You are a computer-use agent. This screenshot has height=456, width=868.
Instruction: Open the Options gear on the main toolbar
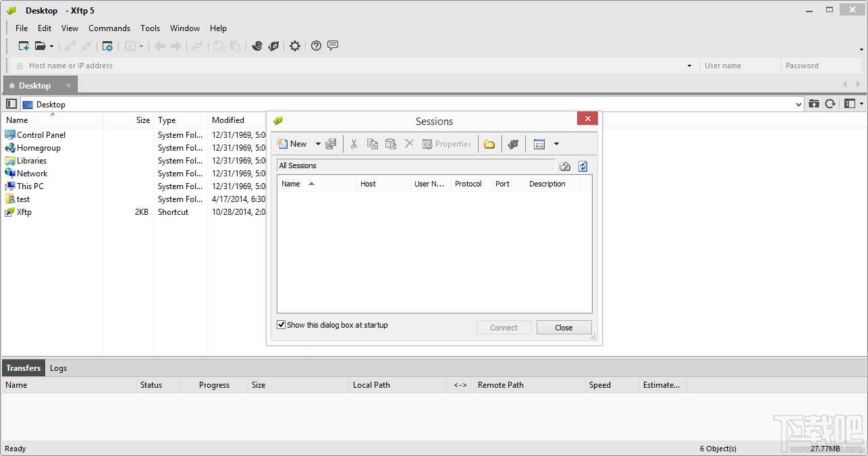[x=294, y=46]
